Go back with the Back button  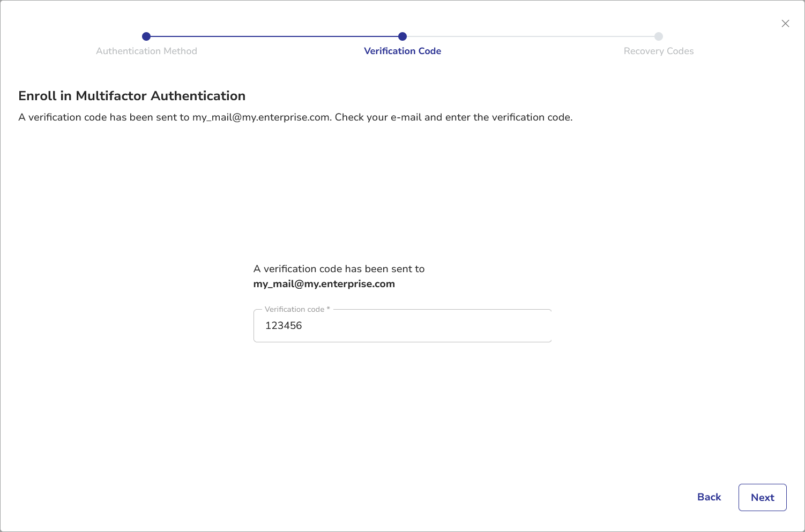point(709,497)
